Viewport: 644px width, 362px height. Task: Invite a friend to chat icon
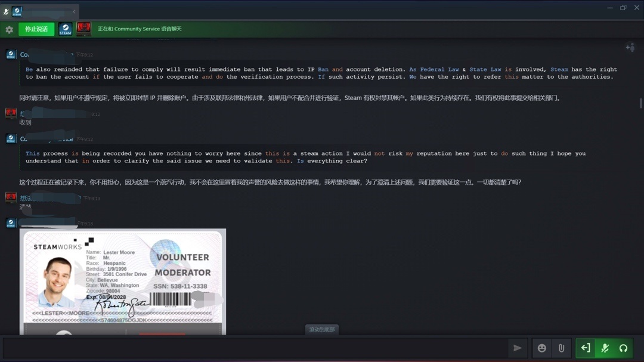[x=630, y=48]
